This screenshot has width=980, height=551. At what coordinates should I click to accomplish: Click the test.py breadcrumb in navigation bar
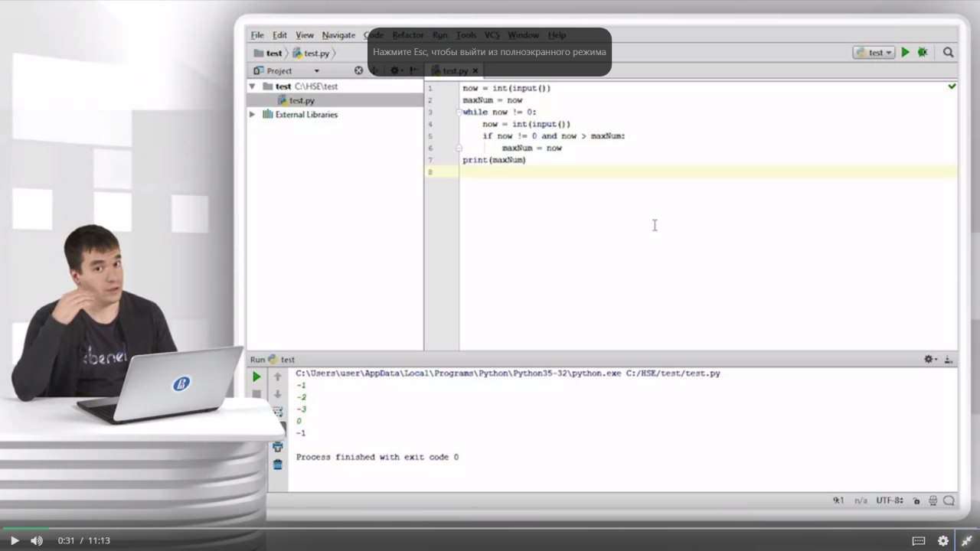(x=312, y=53)
